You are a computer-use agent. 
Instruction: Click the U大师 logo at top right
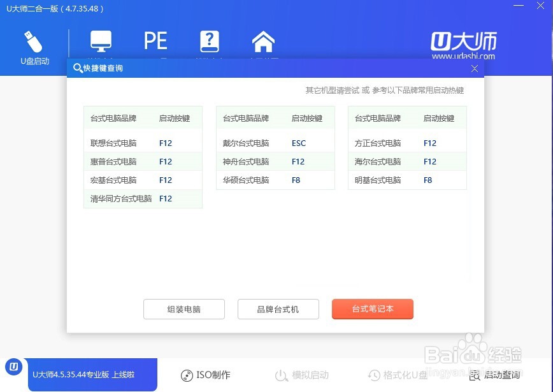[x=463, y=45]
